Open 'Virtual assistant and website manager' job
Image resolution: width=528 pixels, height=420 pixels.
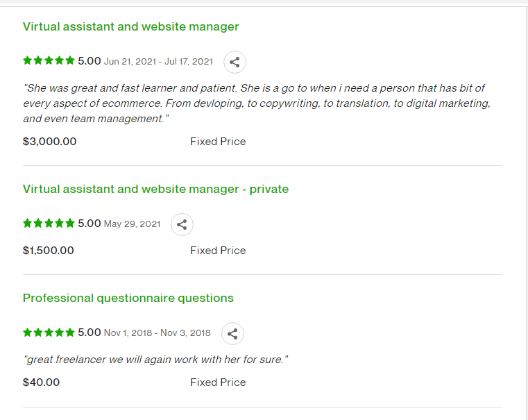coord(130,26)
